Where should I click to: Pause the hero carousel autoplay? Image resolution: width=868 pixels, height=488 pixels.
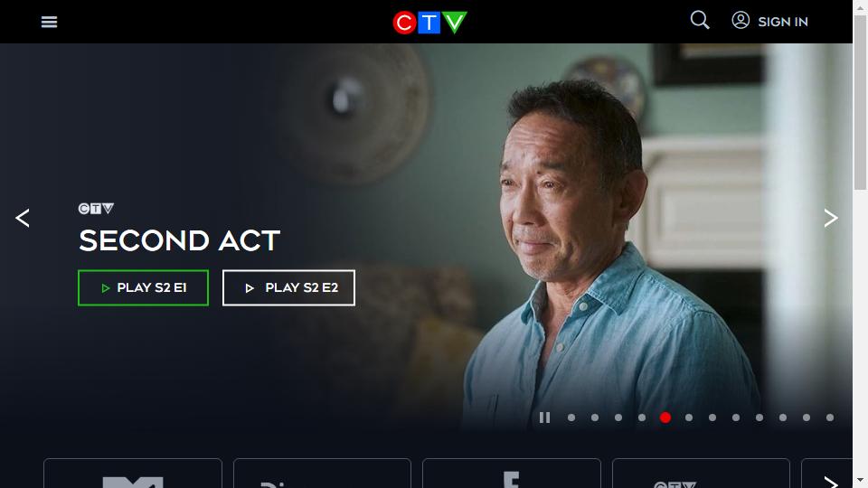[544, 418]
